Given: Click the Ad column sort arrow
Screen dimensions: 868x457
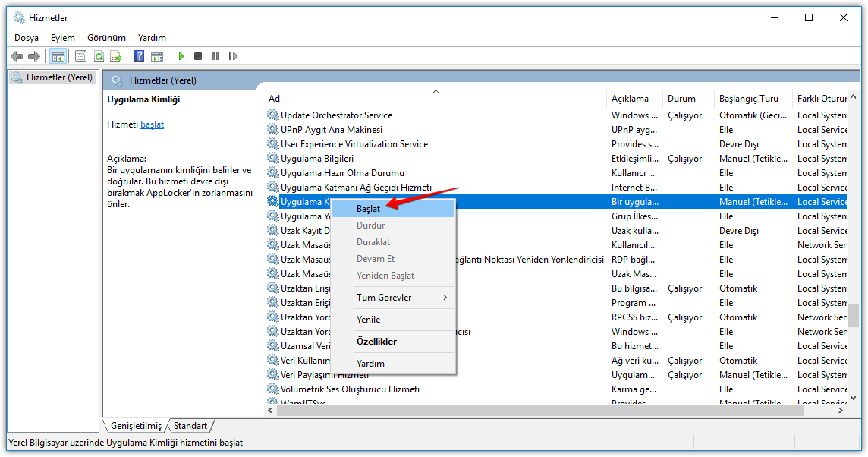Looking at the screenshot, I should point(436,91).
